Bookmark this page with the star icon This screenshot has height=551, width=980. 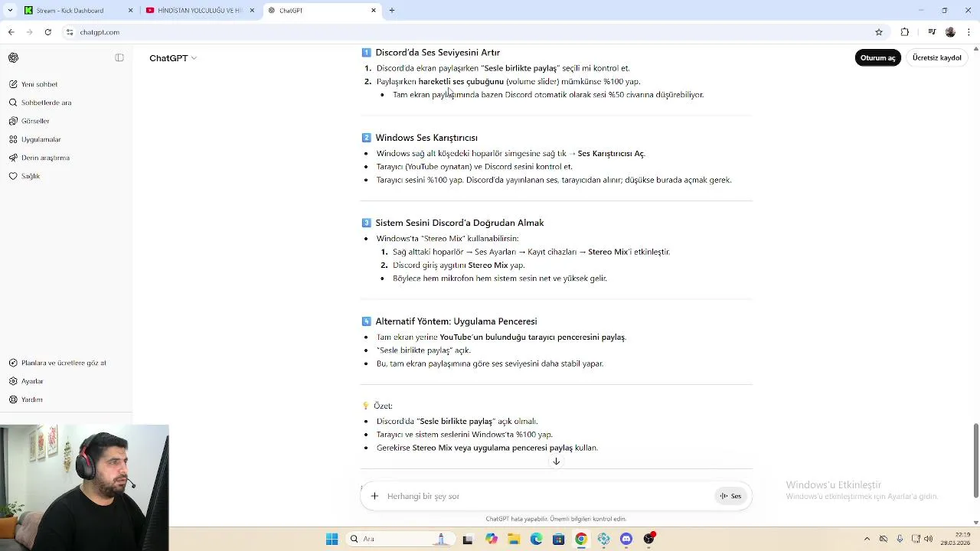(879, 32)
